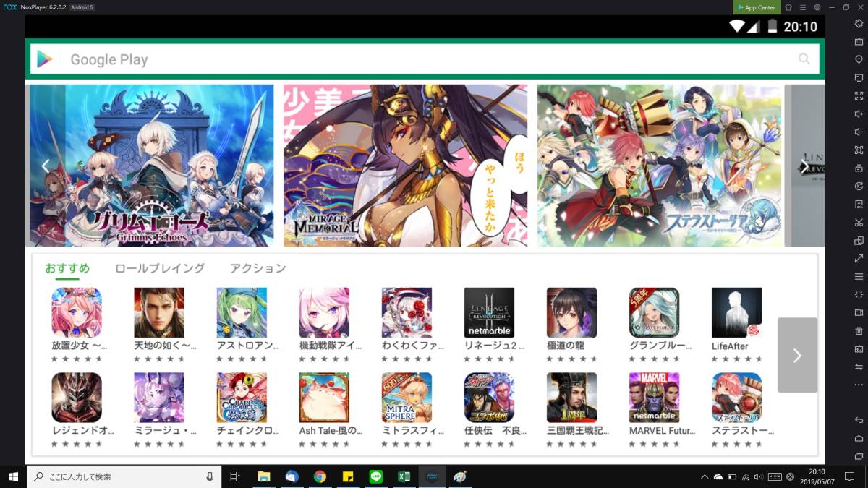Image resolution: width=868 pixels, height=488 pixels.
Task: Open 任侠伝 app icon
Action: [489, 398]
